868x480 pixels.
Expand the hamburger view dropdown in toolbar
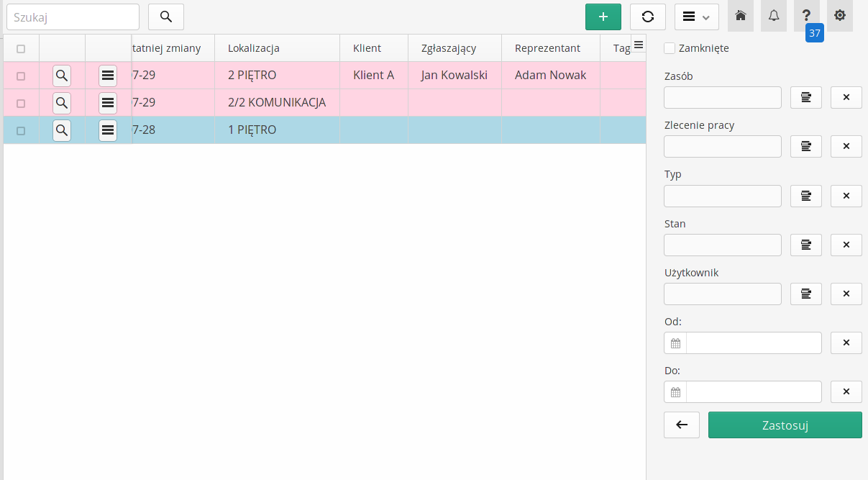coord(696,17)
